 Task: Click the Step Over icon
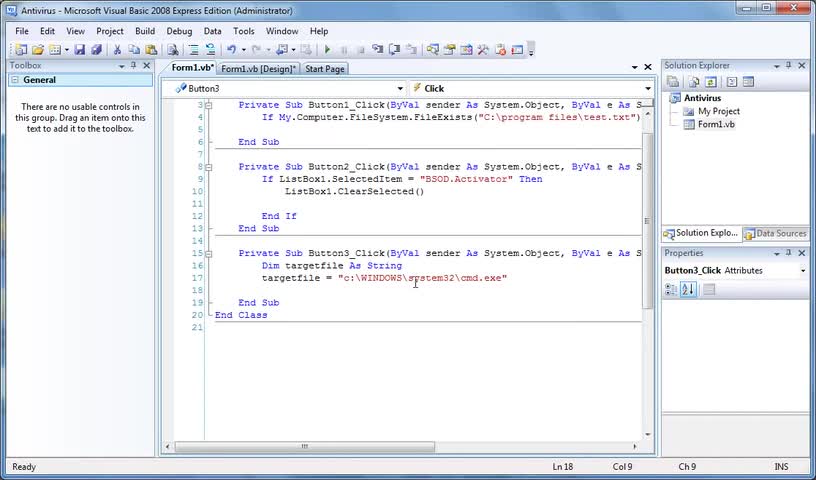[x=394, y=49]
